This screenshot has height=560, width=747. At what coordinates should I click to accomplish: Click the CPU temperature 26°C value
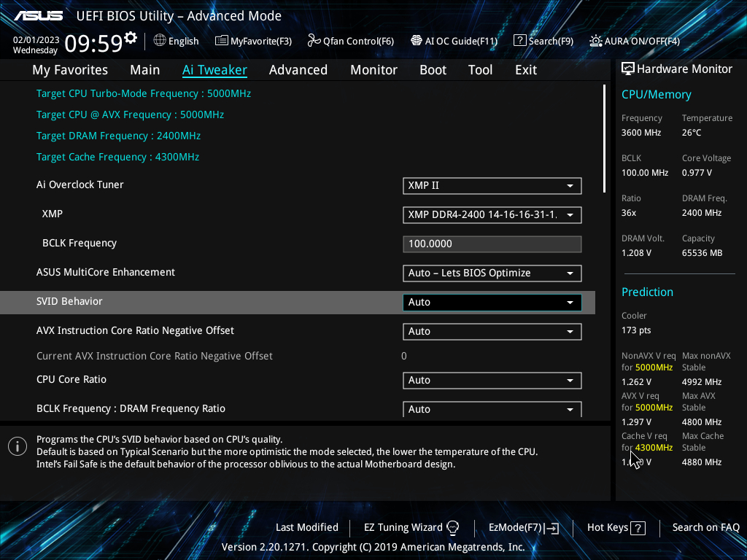point(692,133)
